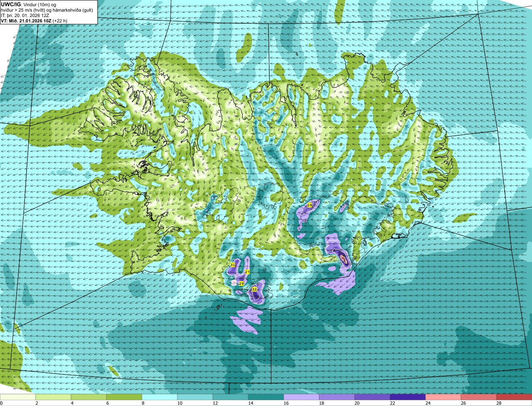Select the yellow 27 peak gust label
Screen dimensions: 532x406
tap(247, 272)
